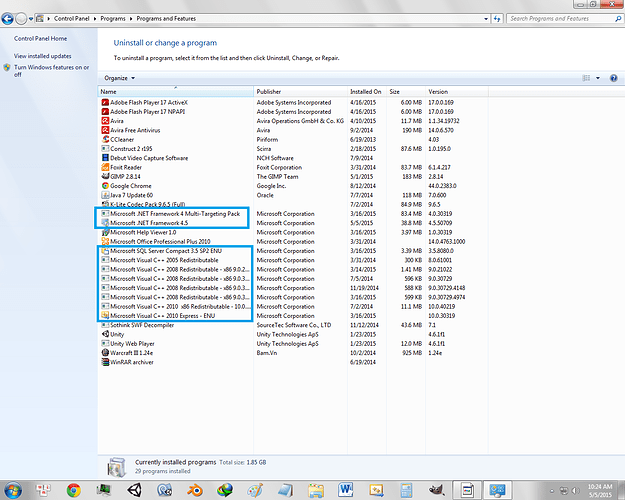Click the Java 7 Update 60 icon
This screenshot has width=625, height=500.
tap(105, 195)
